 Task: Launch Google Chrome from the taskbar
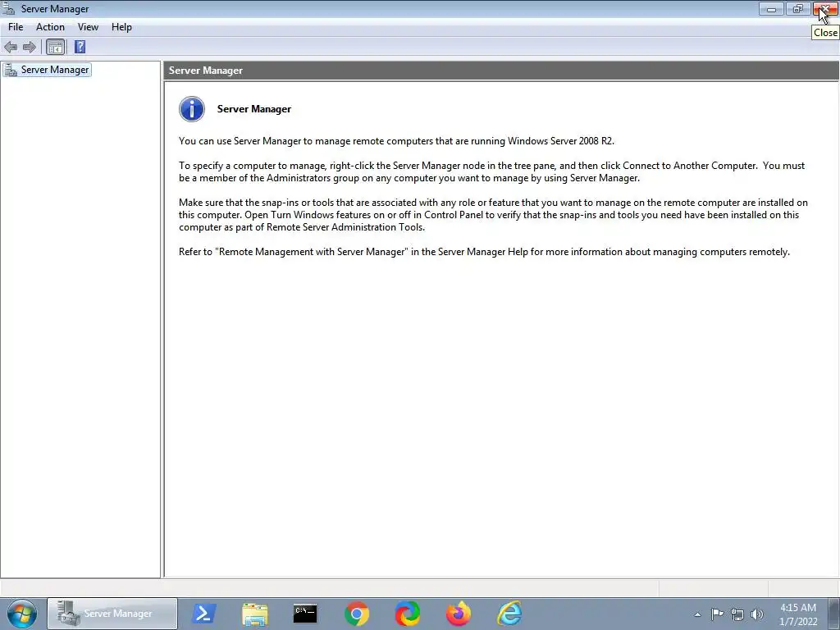[357, 614]
